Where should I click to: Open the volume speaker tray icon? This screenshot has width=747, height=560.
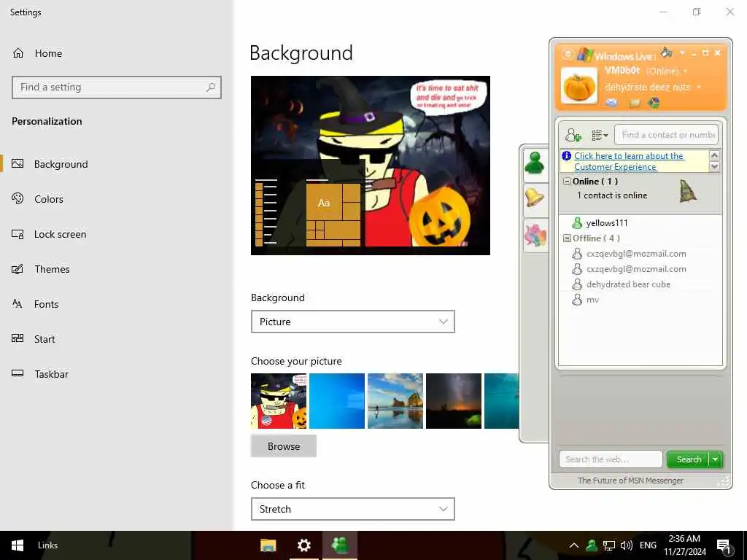(627, 545)
